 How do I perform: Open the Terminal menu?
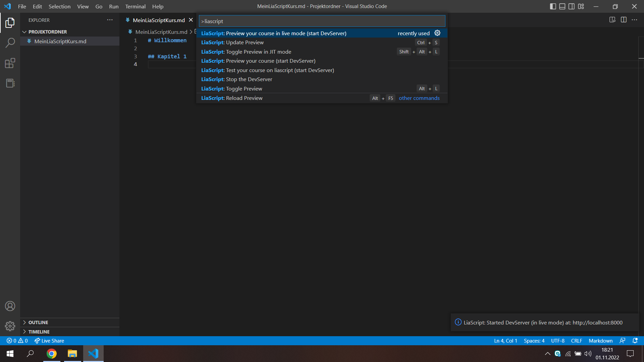pos(135,6)
